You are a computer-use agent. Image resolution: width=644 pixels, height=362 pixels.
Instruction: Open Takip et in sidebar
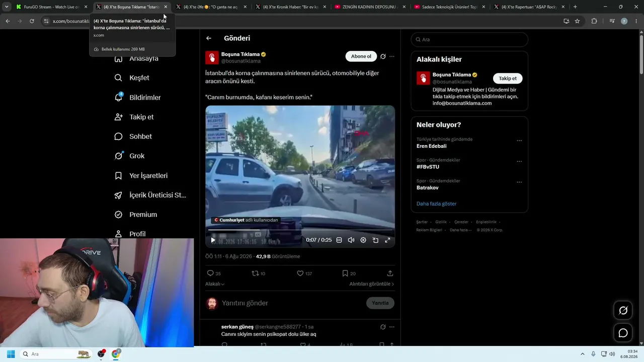pos(134,117)
